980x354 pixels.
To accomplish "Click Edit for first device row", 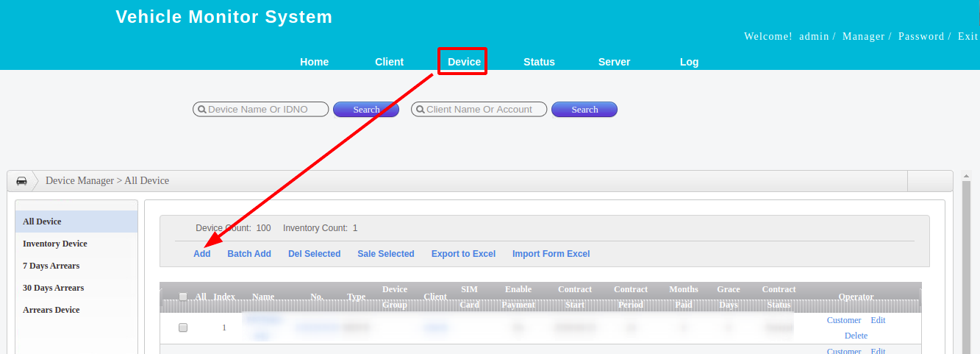I will pos(878,320).
